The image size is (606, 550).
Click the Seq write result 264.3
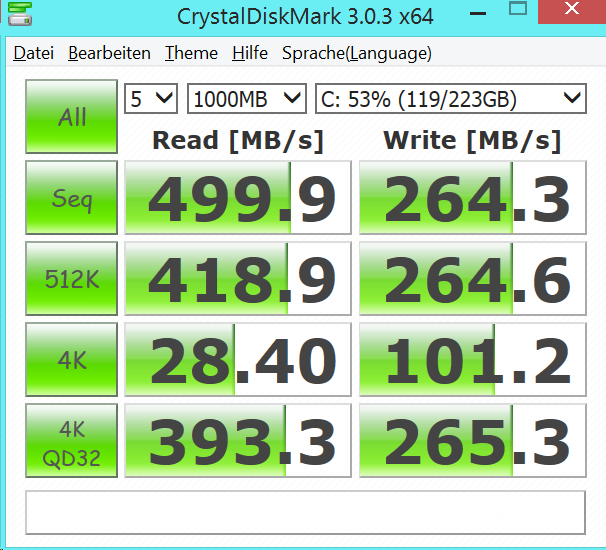pos(473,198)
